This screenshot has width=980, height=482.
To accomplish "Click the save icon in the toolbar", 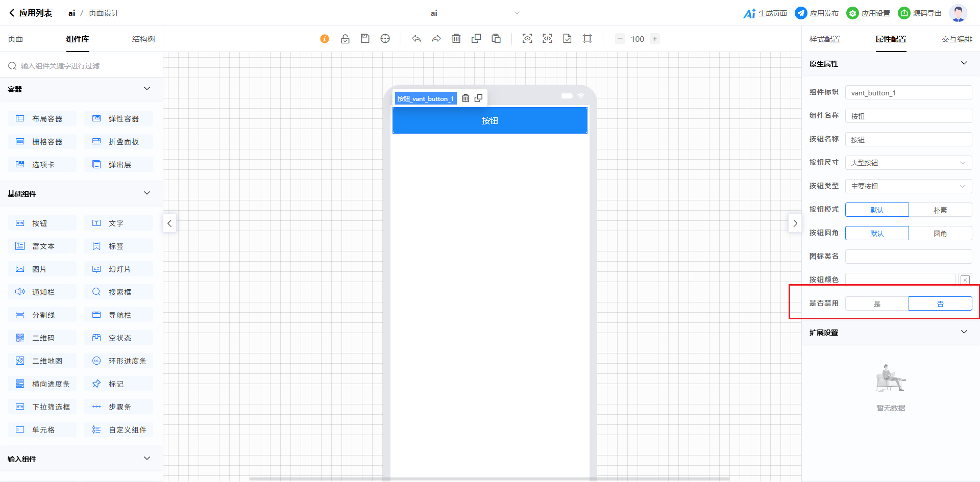I will tap(365, 39).
